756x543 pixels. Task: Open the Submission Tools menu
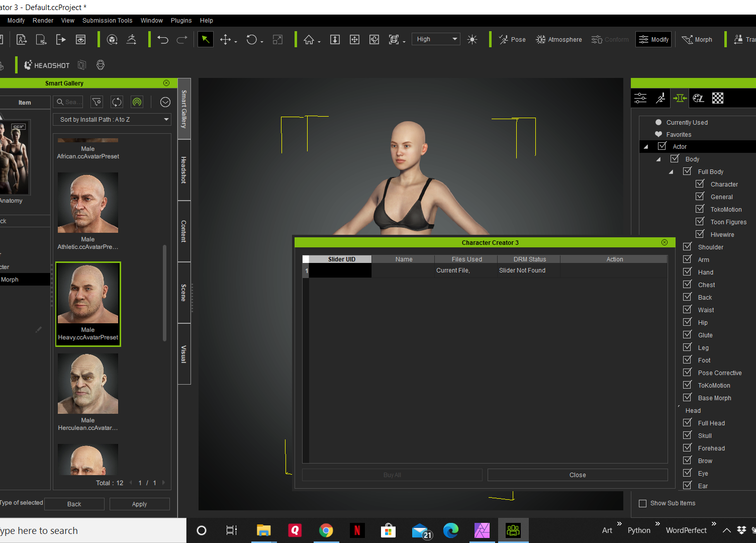pyautogui.click(x=107, y=21)
